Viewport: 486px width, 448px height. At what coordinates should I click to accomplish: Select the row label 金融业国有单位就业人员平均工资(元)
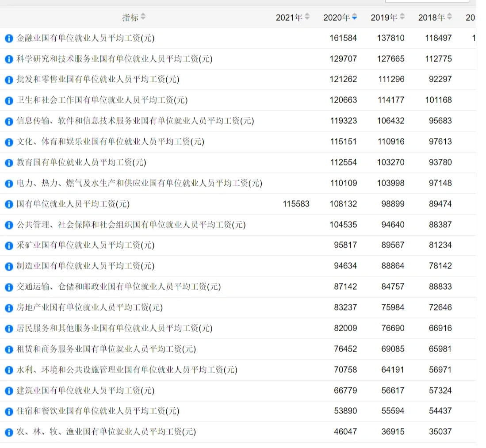(x=85, y=38)
